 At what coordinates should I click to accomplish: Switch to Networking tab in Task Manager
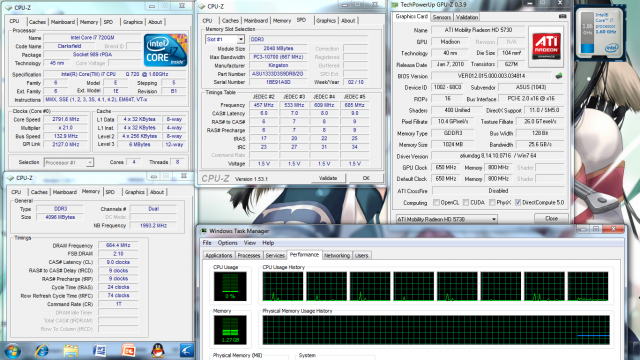coord(337,256)
